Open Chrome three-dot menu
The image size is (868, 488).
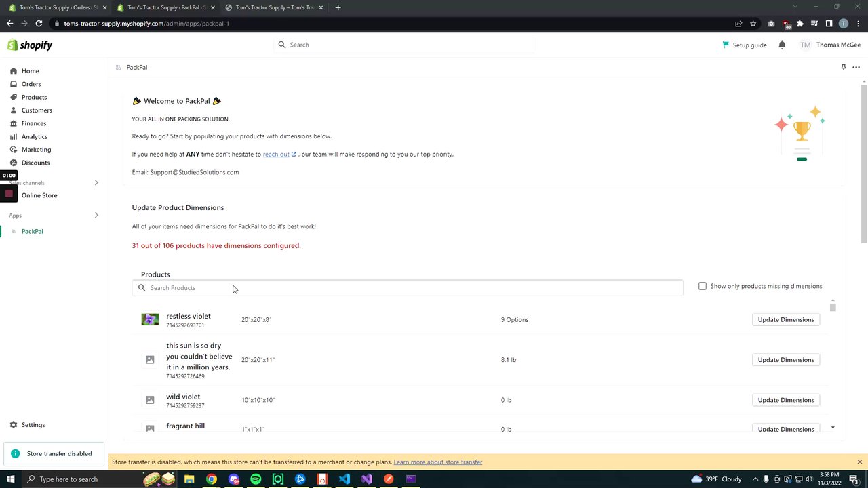click(x=858, y=23)
